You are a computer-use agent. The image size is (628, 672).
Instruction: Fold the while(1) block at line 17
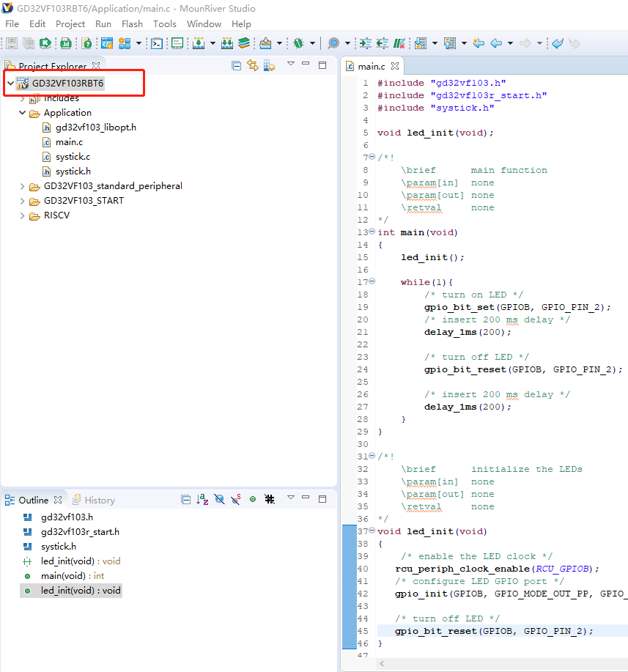pos(372,281)
